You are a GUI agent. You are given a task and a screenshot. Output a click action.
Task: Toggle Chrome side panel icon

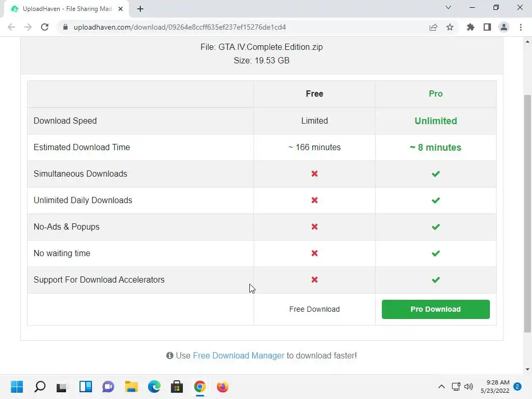click(x=487, y=27)
